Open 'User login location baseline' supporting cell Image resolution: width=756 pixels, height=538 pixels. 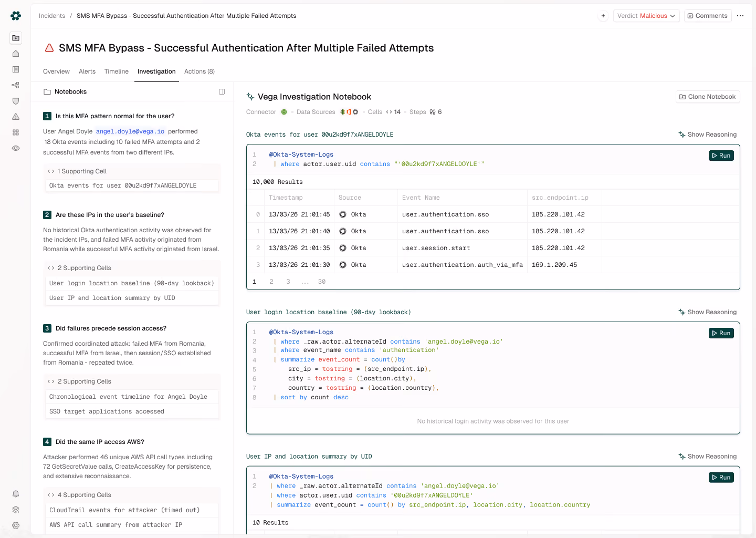(x=132, y=283)
